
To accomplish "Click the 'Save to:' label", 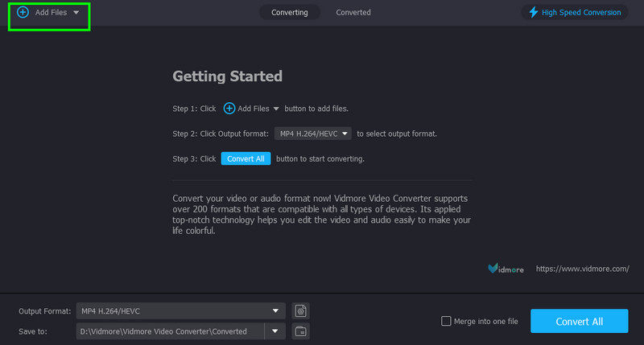I will 33,331.
